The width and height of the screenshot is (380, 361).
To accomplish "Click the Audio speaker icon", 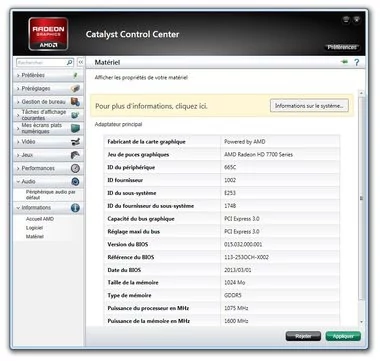I will point(76,182).
